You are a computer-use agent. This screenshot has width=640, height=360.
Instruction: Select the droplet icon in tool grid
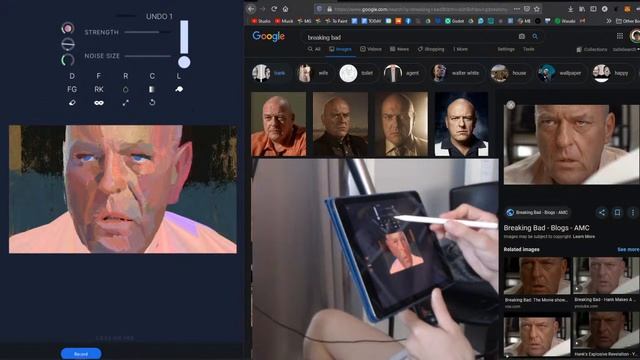pyautogui.click(x=126, y=89)
